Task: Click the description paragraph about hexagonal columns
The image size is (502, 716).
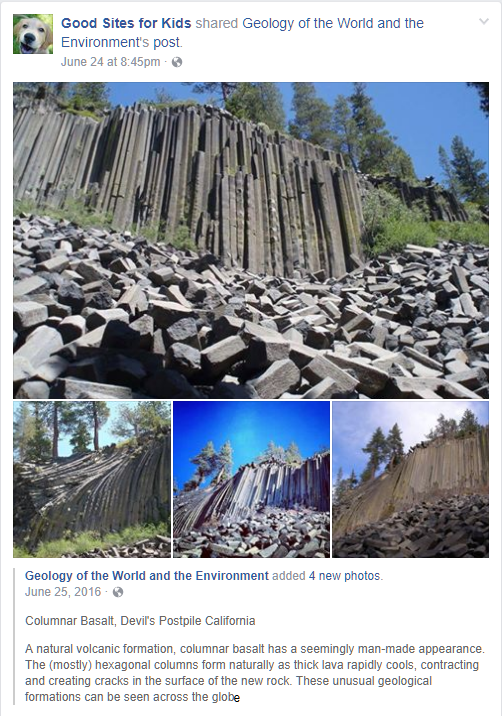Action: [x=255, y=673]
